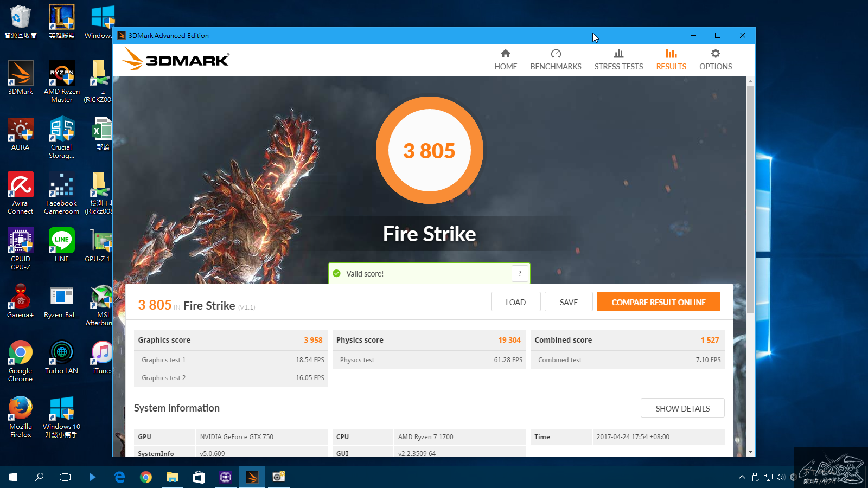Click the Physics score value 19 304

coord(509,340)
